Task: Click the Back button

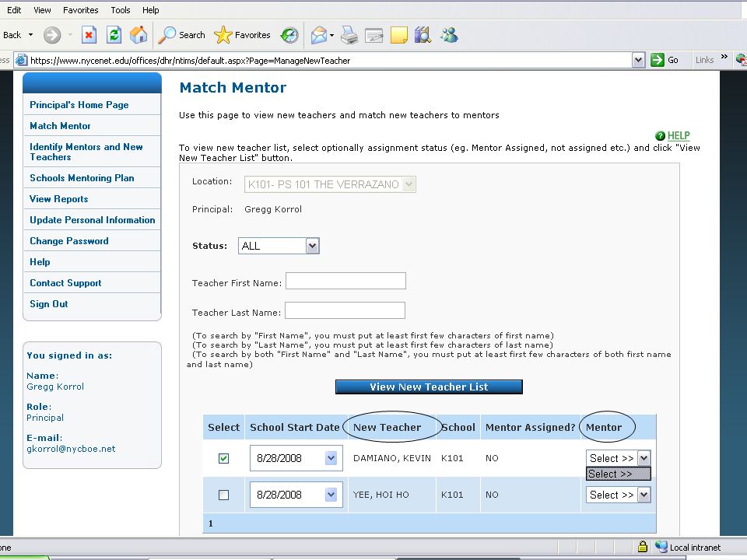Action: (x=12, y=35)
